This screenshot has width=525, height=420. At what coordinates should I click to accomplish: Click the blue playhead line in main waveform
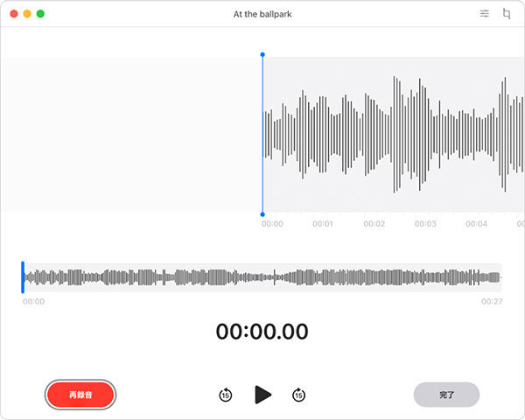coord(262,134)
